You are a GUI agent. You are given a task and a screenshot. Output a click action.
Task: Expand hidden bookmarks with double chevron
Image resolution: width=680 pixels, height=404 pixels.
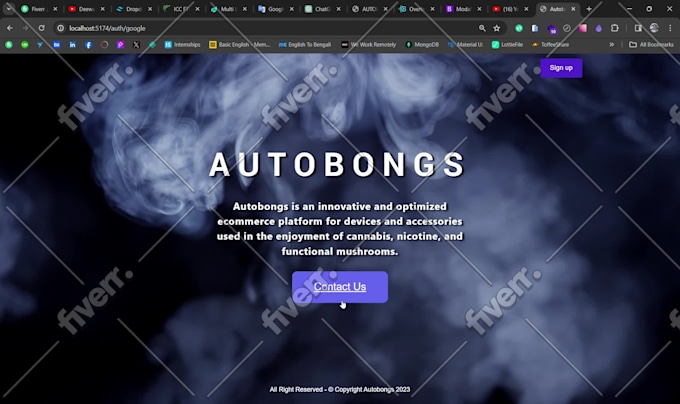point(611,45)
